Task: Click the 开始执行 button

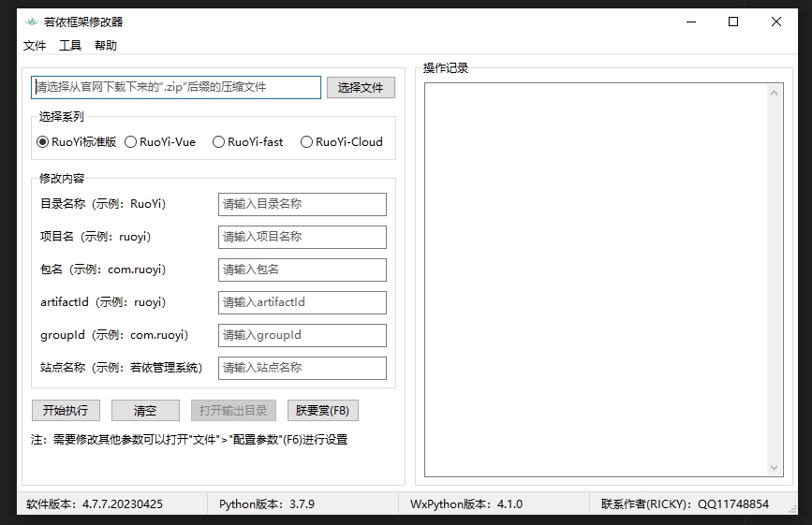Action: click(x=66, y=411)
